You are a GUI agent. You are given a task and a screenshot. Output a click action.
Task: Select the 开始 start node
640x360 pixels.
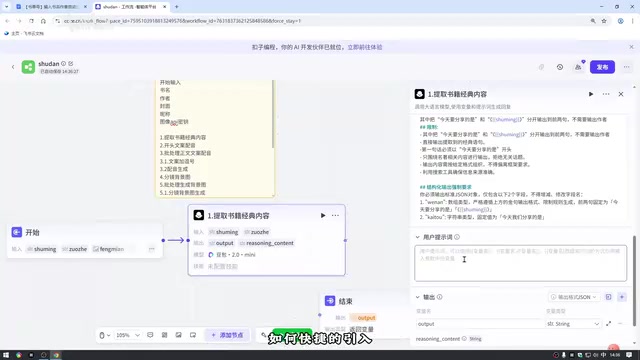tap(85, 240)
